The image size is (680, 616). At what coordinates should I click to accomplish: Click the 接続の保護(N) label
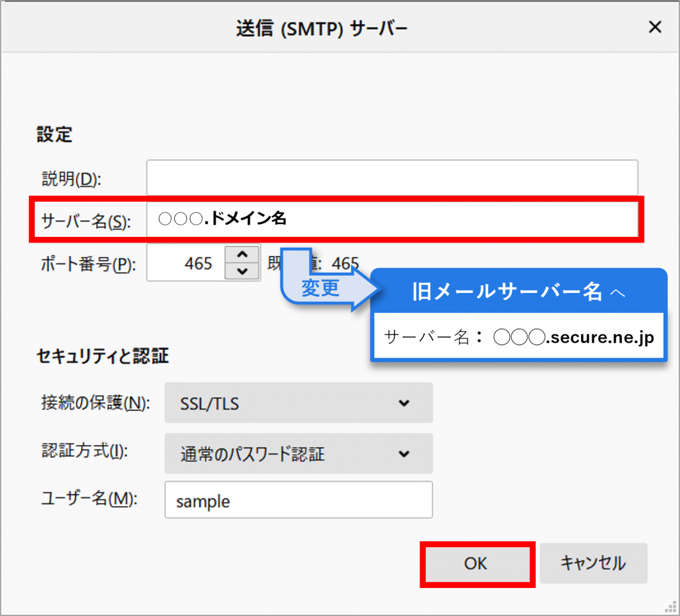(x=94, y=403)
